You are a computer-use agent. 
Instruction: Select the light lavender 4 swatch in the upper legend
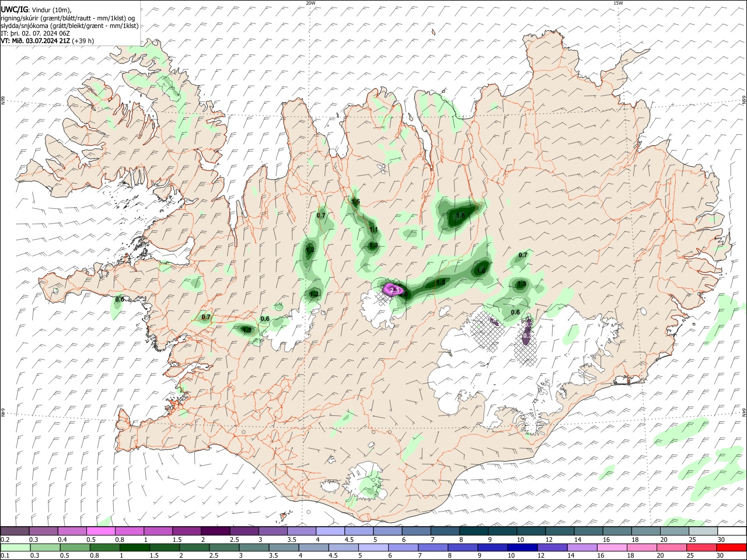(330, 531)
